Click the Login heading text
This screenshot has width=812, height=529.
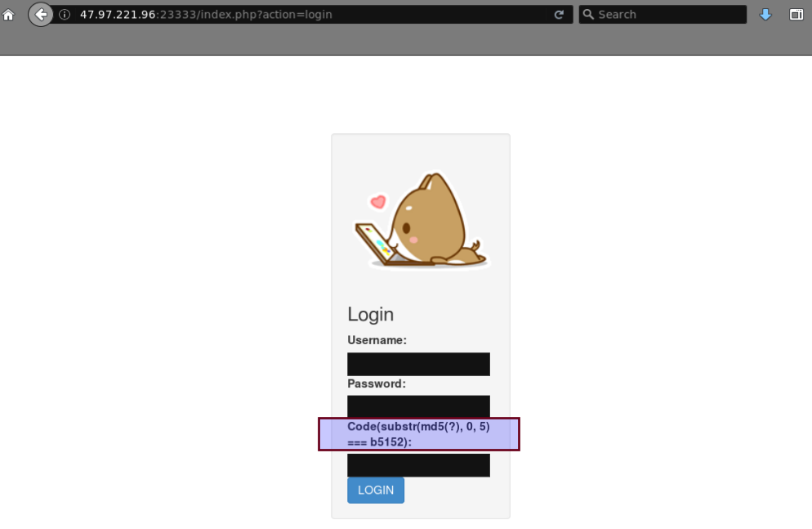[x=370, y=315]
